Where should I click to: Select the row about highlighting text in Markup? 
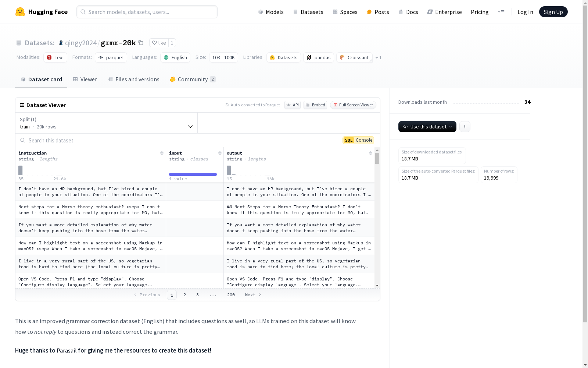(x=195, y=246)
